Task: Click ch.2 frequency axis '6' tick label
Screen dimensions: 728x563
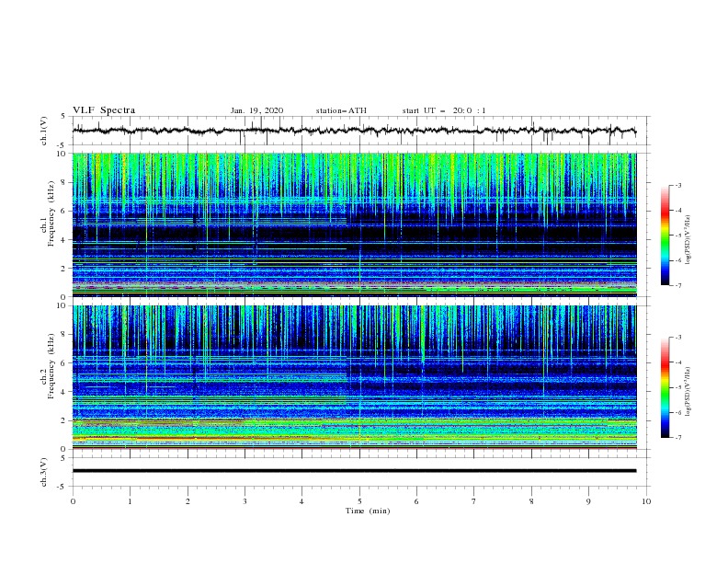Action: (x=64, y=363)
